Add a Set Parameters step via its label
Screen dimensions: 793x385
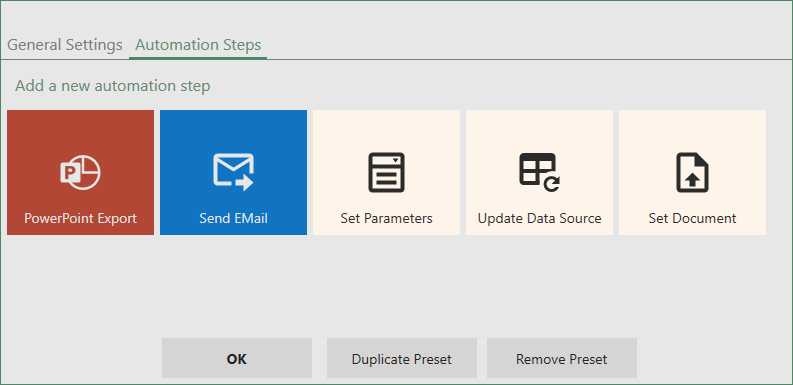click(386, 219)
